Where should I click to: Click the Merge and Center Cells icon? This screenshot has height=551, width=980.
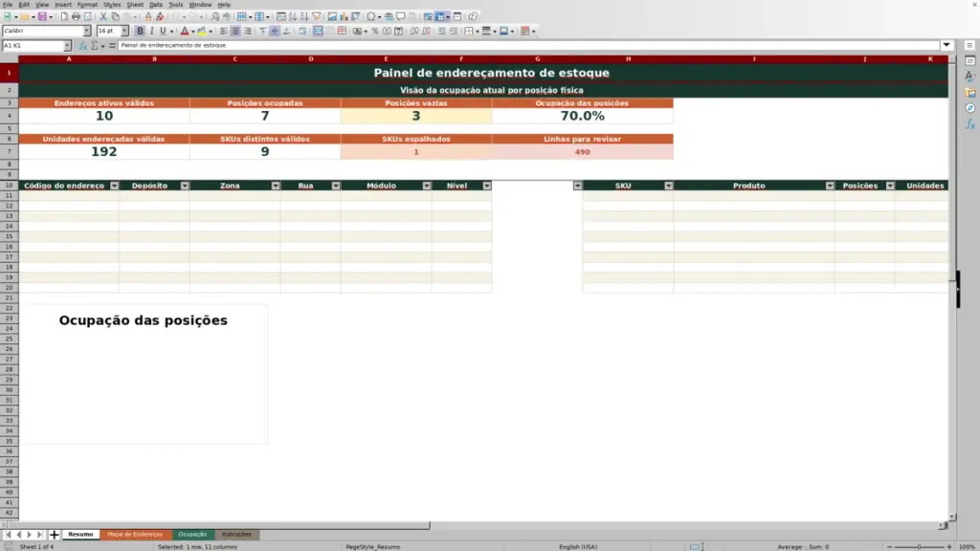click(318, 32)
